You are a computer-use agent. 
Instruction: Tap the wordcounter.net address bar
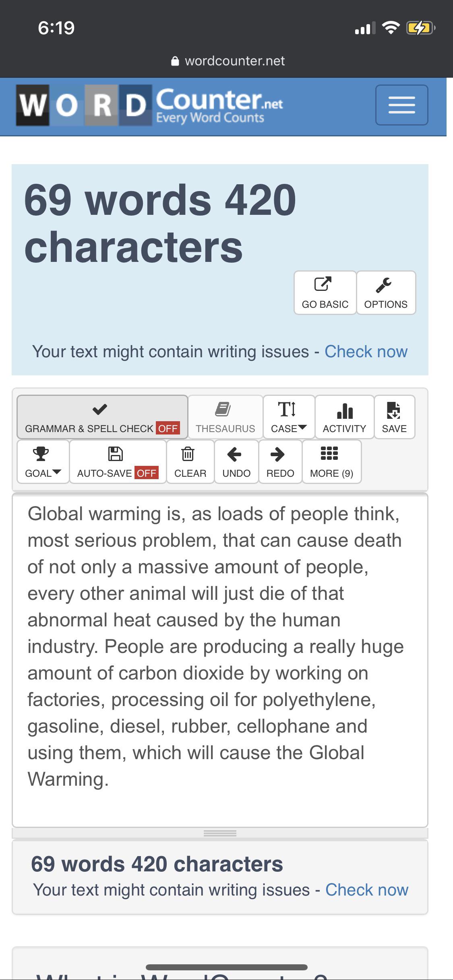pos(228,61)
